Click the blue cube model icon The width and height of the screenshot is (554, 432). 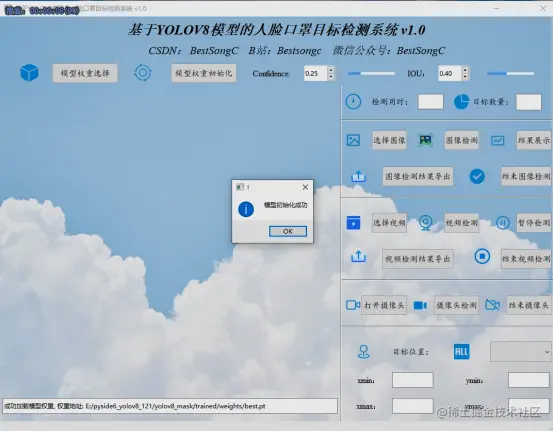pos(29,73)
